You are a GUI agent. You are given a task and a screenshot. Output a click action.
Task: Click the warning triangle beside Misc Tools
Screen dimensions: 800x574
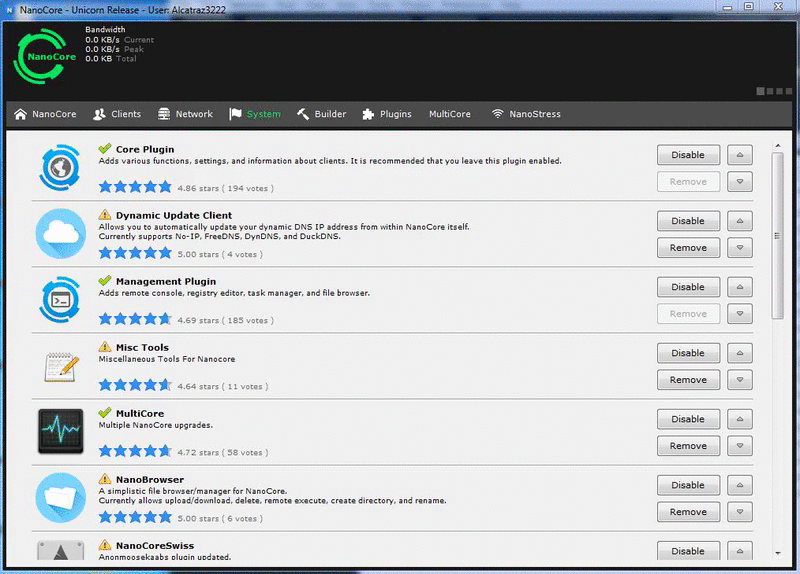pyautogui.click(x=105, y=346)
